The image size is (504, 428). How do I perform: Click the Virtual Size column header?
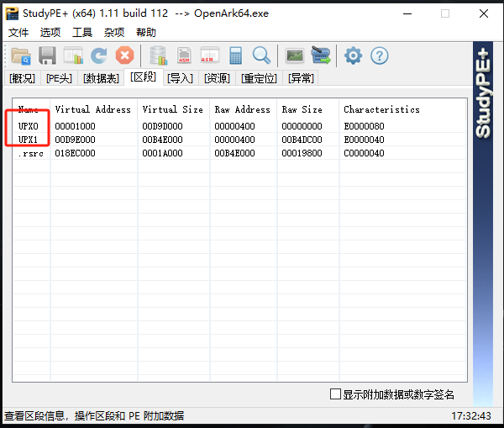[x=173, y=109]
